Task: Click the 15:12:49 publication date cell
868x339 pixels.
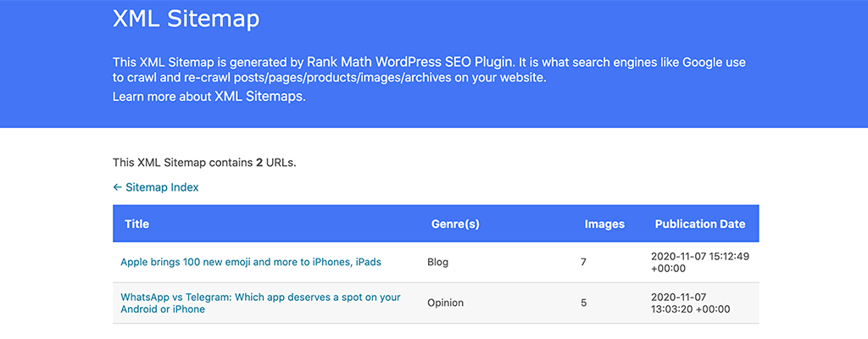Action: [x=700, y=262]
